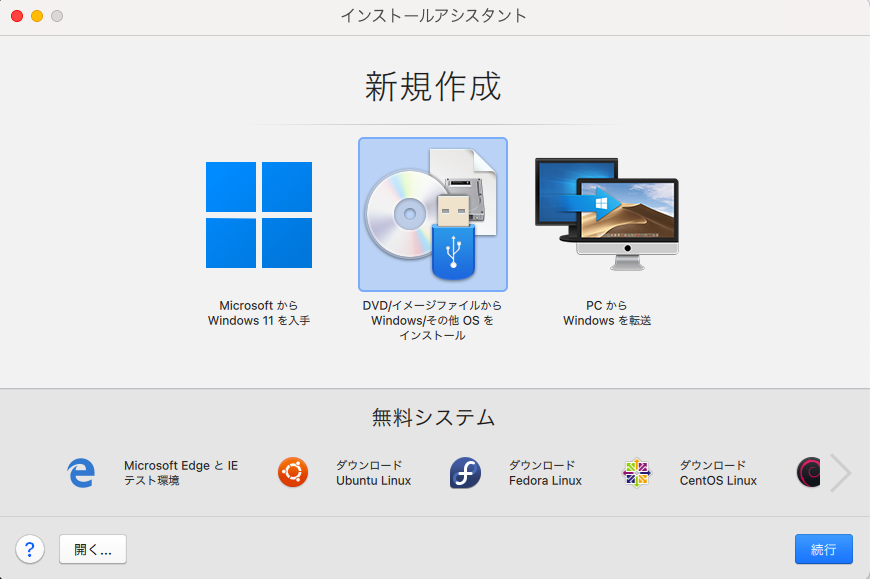Select the DVD and USB install image icon
870x579 pixels.
tap(433, 215)
